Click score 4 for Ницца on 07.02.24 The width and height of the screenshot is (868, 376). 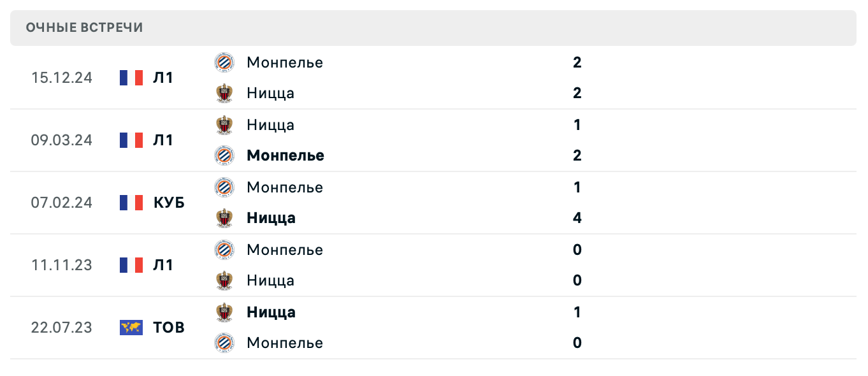tap(577, 218)
